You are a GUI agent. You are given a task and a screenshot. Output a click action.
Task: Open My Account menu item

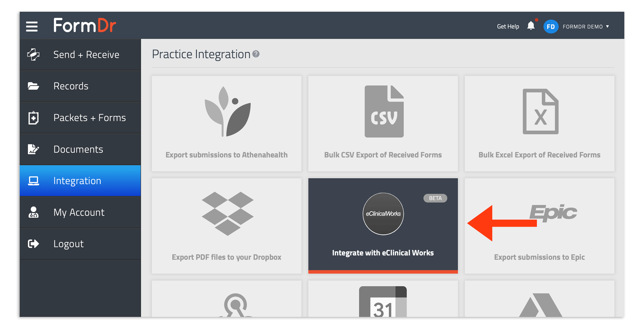80,212
